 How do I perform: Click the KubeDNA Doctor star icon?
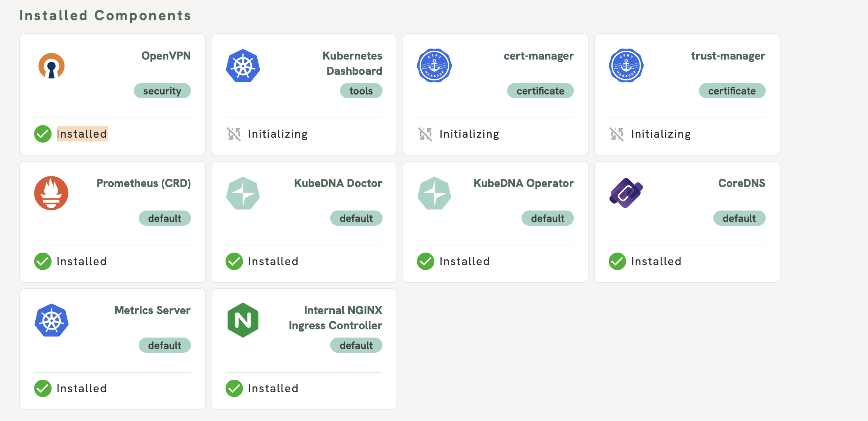point(243,193)
